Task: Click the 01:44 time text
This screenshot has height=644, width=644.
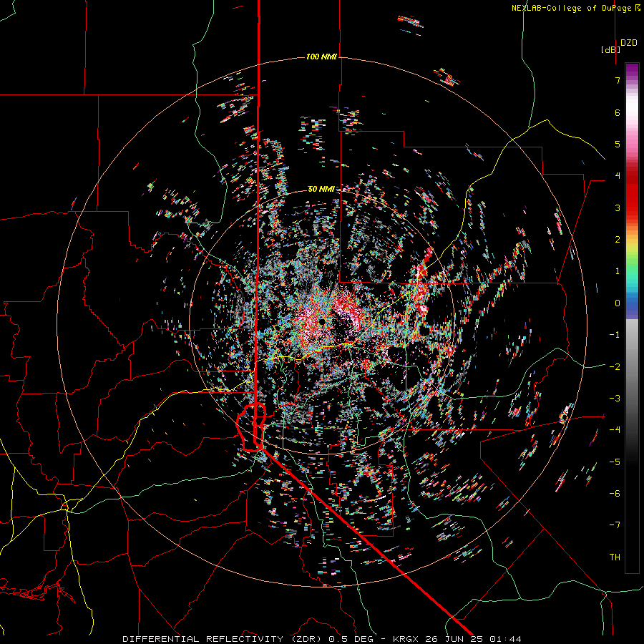Action: click(x=504, y=639)
